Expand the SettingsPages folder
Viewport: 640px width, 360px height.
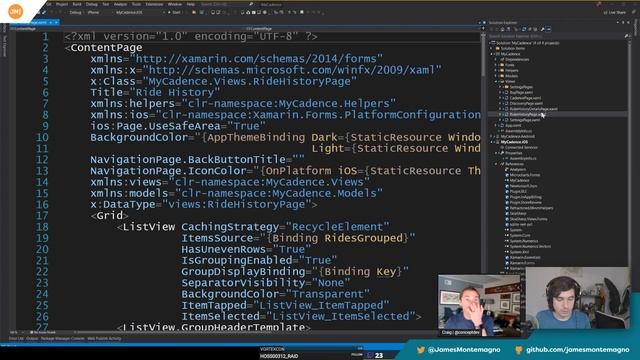tap(500, 87)
